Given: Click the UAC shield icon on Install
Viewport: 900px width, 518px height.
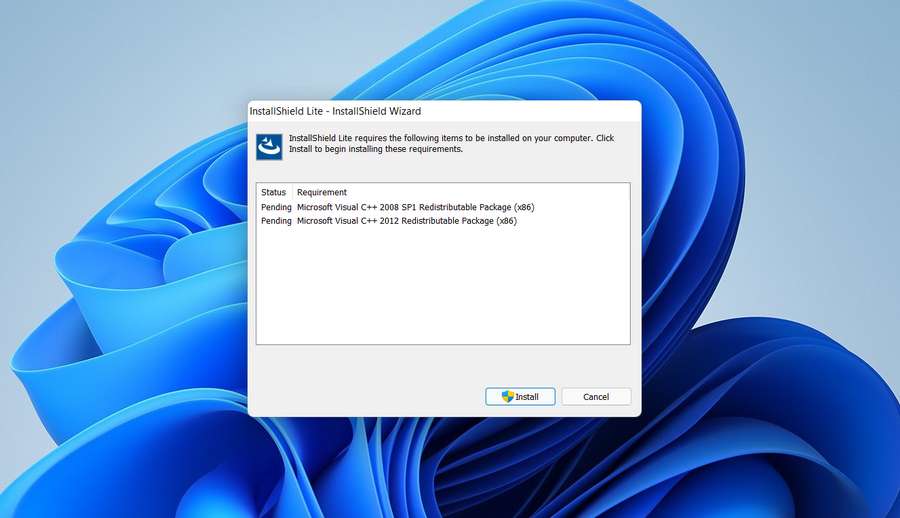Looking at the screenshot, I should 507,396.
